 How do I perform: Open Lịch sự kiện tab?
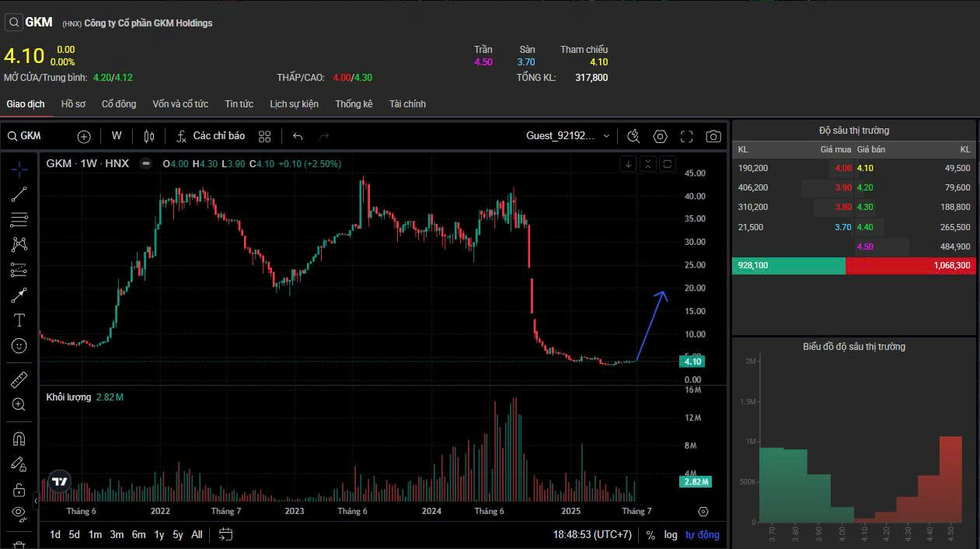point(294,104)
